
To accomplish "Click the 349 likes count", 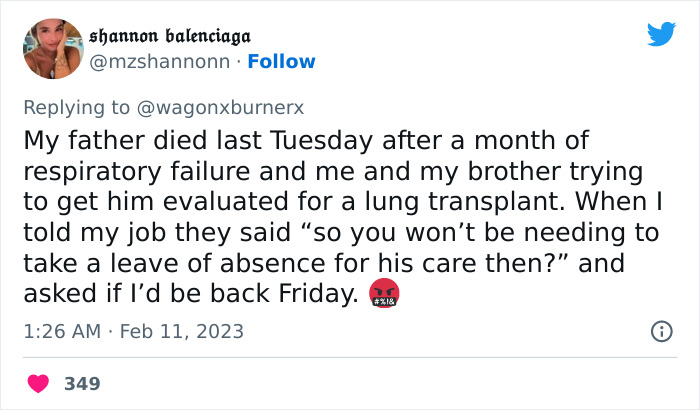I will click(82, 383).
